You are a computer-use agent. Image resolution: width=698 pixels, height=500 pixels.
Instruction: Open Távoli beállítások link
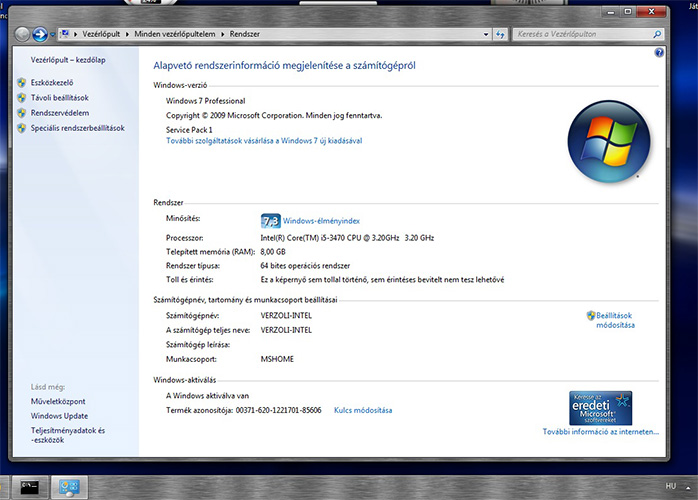tap(60, 98)
